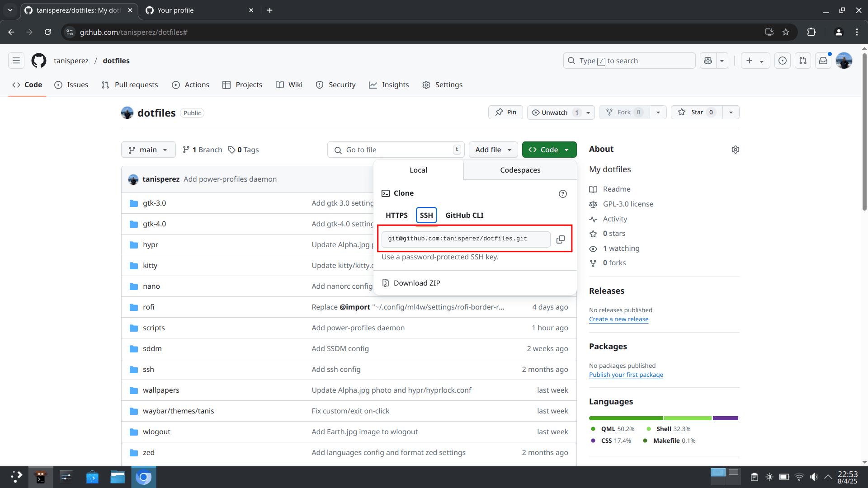The height and width of the screenshot is (488, 868).
Task: Expand the Add file dropdown
Action: [x=493, y=150]
